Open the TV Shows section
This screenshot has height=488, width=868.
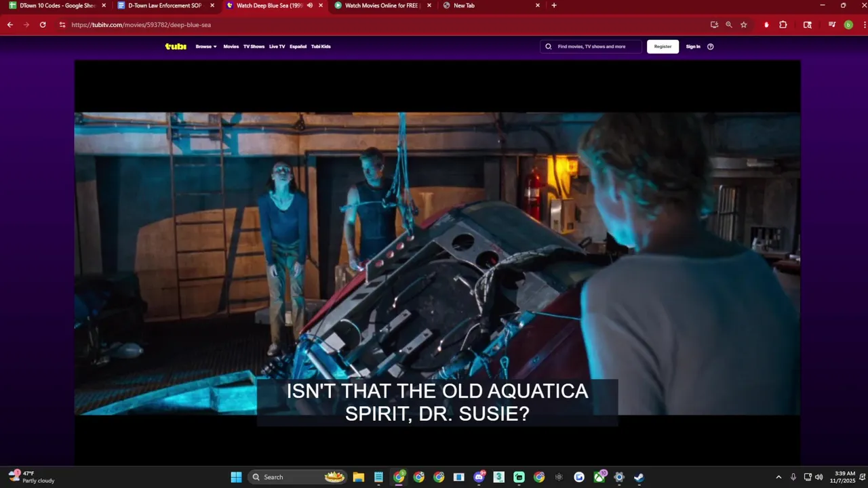(254, 47)
